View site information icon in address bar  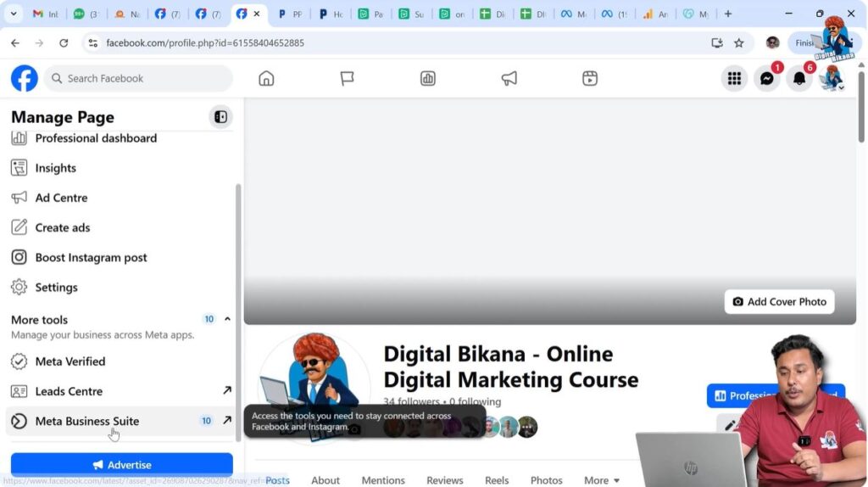click(93, 42)
